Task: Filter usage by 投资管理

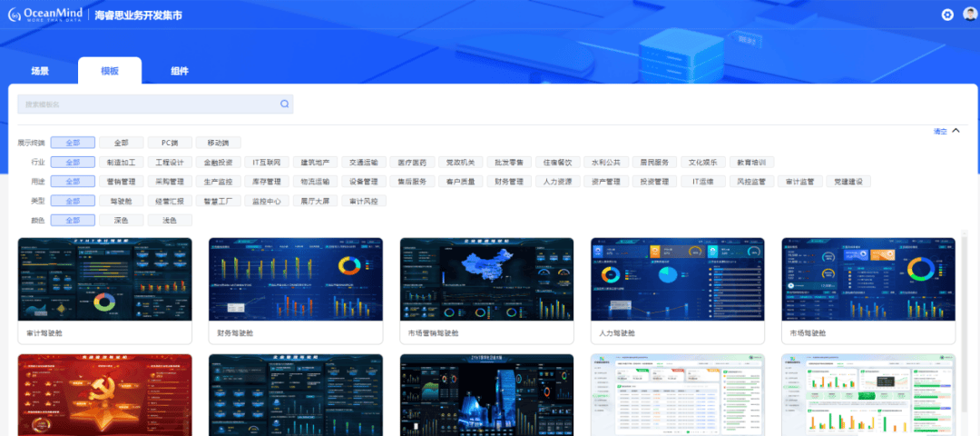Action: click(x=655, y=182)
